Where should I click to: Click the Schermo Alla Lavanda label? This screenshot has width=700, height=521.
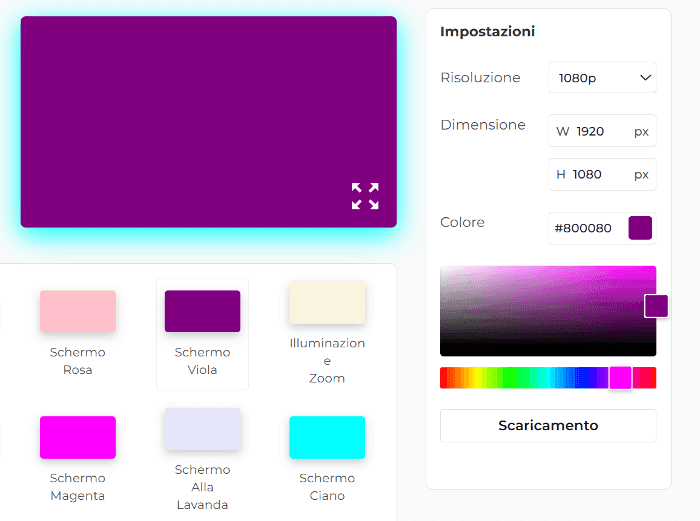tap(202, 487)
